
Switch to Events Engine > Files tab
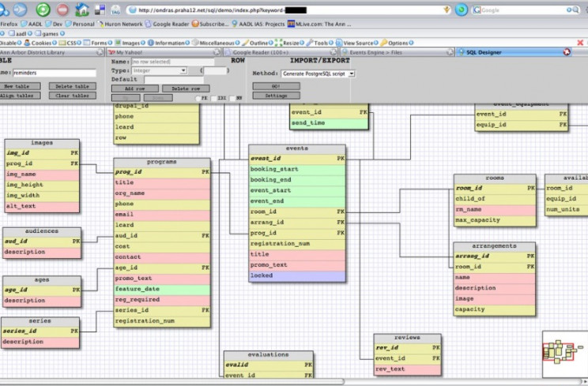(x=397, y=52)
